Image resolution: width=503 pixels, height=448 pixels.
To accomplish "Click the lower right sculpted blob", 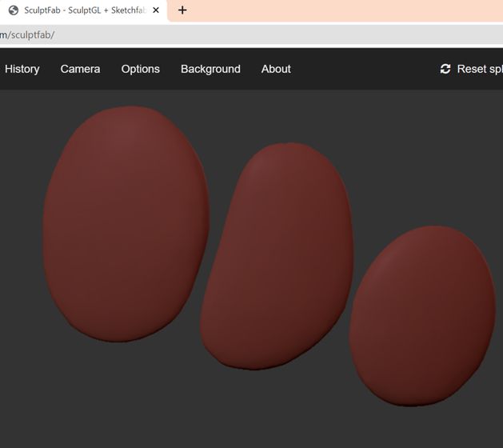I will point(422,316).
